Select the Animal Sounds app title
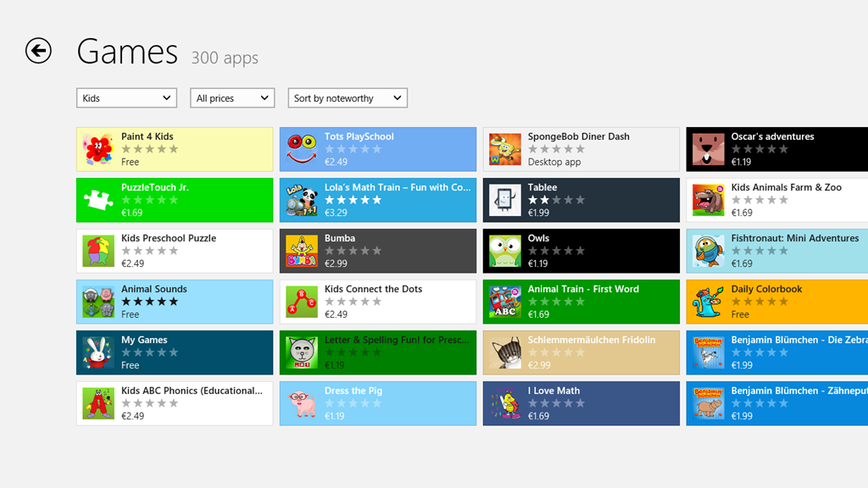This screenshot has width=868, height=488. [x=154, y=289]
